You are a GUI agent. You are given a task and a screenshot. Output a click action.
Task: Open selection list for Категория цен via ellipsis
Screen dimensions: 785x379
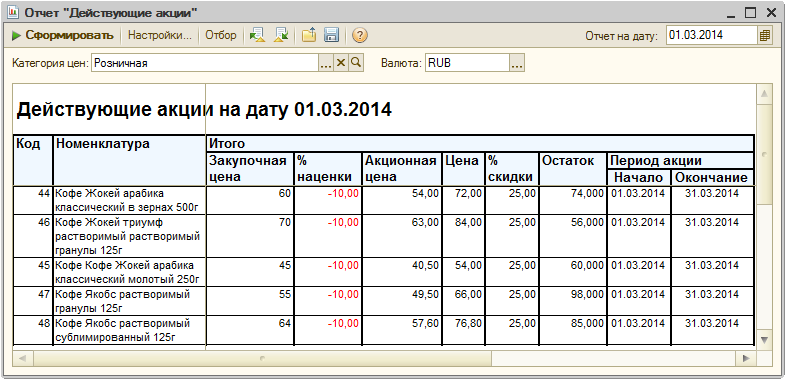click(x=325, y=63)
